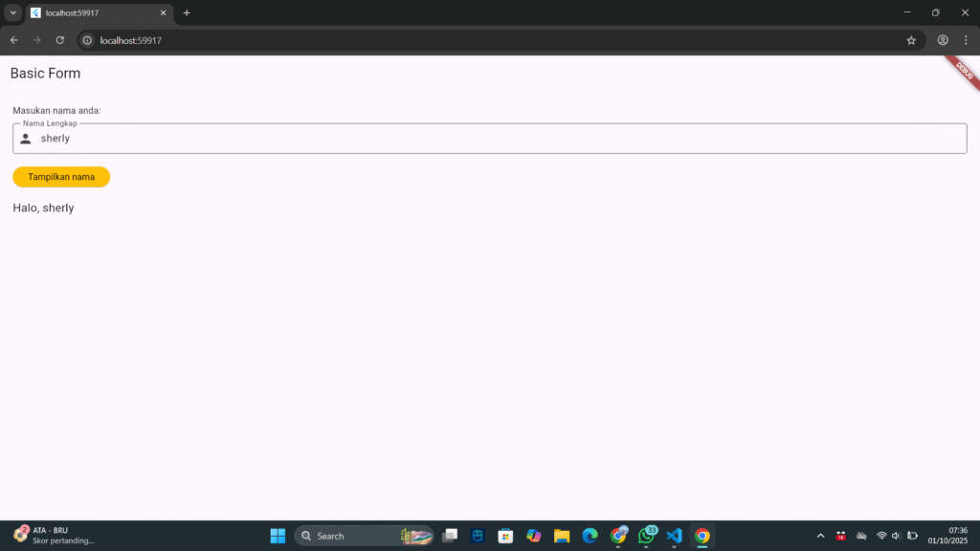Expand the hidden system tray icons chevron

coord(820,536)
